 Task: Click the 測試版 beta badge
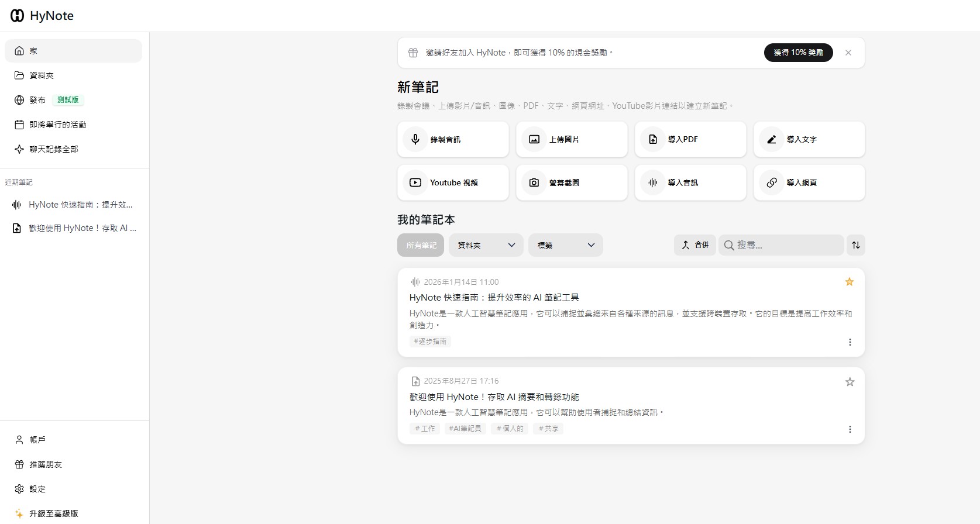[68, 100]
